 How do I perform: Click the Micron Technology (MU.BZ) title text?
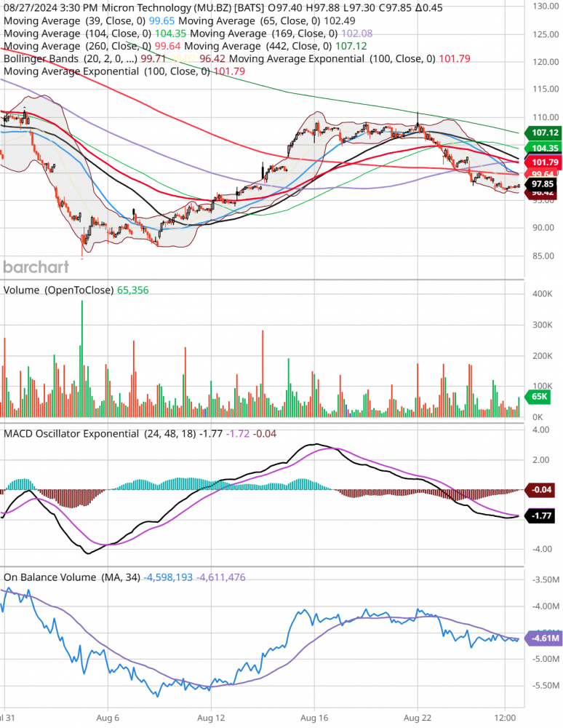tap(166, 8)
